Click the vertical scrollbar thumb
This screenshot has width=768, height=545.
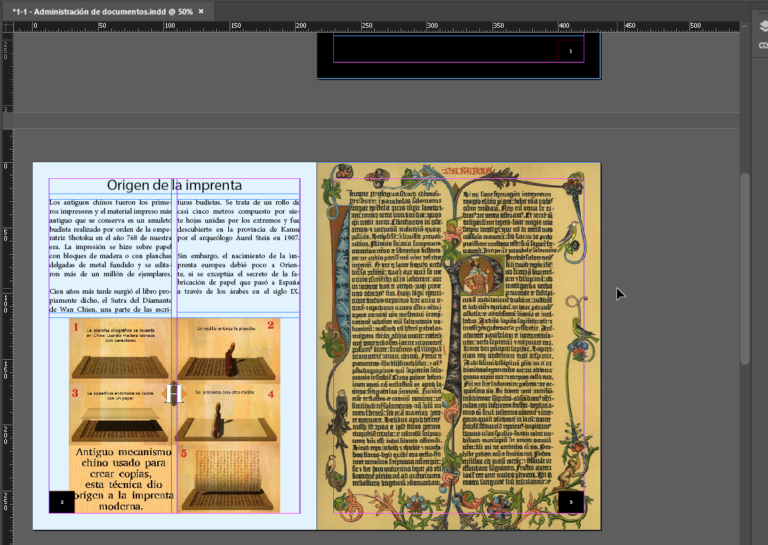(744, 268)
